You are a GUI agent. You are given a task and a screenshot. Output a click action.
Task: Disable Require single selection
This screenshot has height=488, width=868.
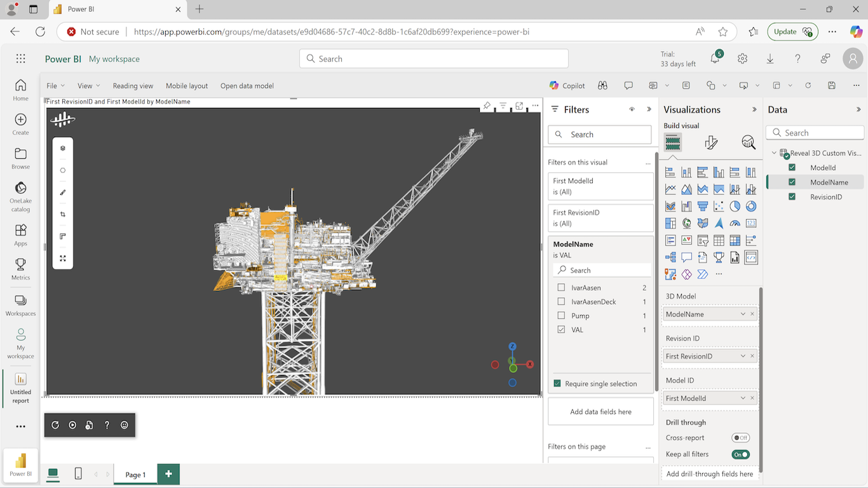pyautogui.click(x=557, y=383)
